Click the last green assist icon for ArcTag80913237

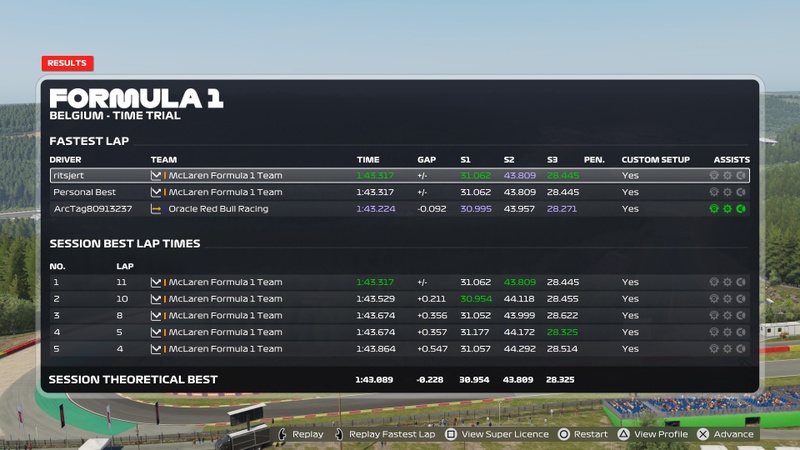click(x=741, y=209)
